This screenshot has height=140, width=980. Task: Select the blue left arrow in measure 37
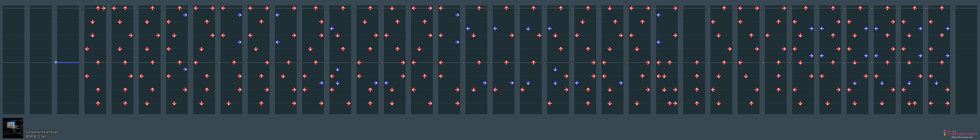(495, 28)
